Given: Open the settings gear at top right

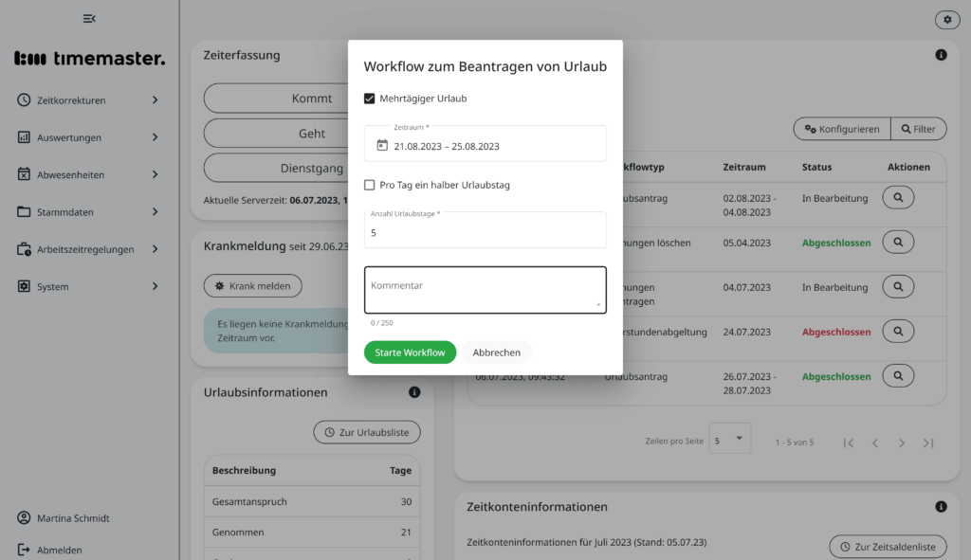Looking at the screenshot, I should coord(946,19).
